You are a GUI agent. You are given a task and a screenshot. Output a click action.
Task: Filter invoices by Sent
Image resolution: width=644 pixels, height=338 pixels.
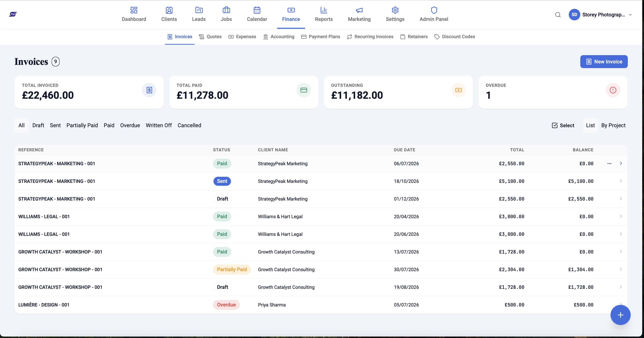55,125
